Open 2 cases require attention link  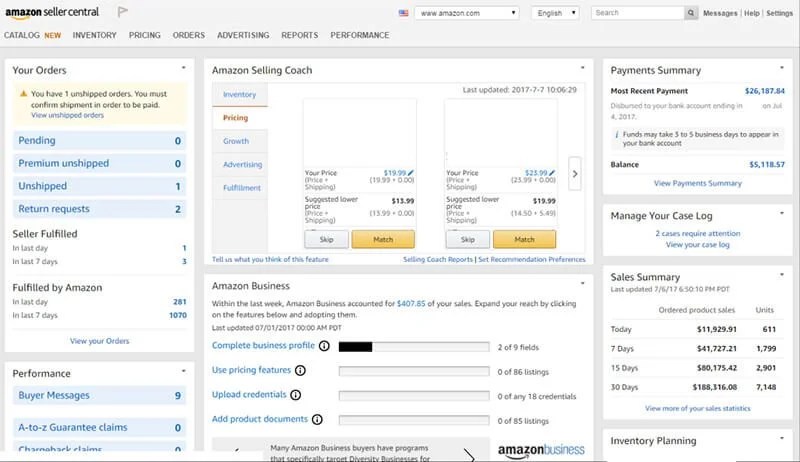coord(697,234)
